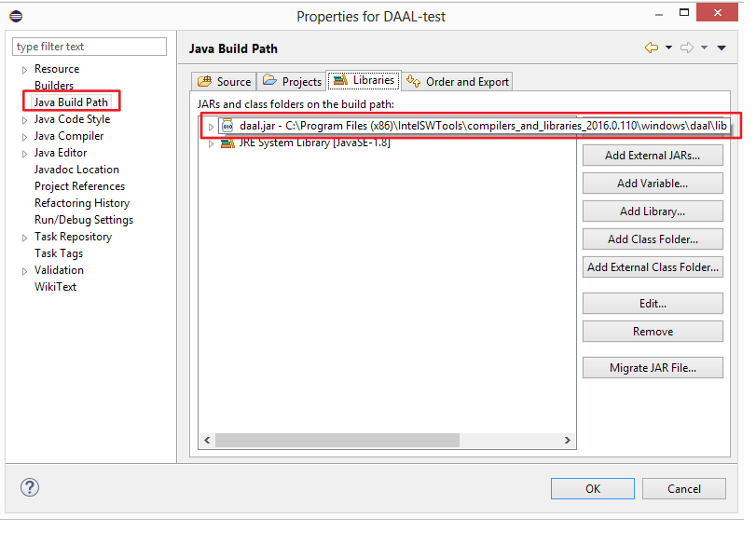
Task: Expand the daal.jar tree node
Action: (x=211, y=127)
